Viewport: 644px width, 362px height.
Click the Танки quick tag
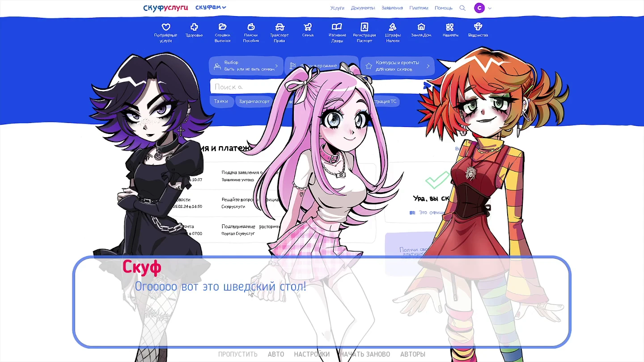click(x=221, y=101)
